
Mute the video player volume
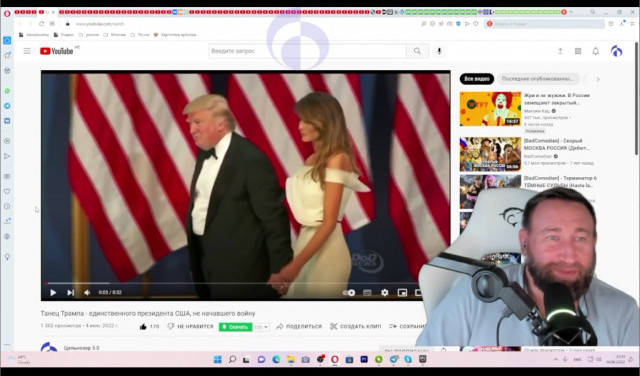(87, 292)
